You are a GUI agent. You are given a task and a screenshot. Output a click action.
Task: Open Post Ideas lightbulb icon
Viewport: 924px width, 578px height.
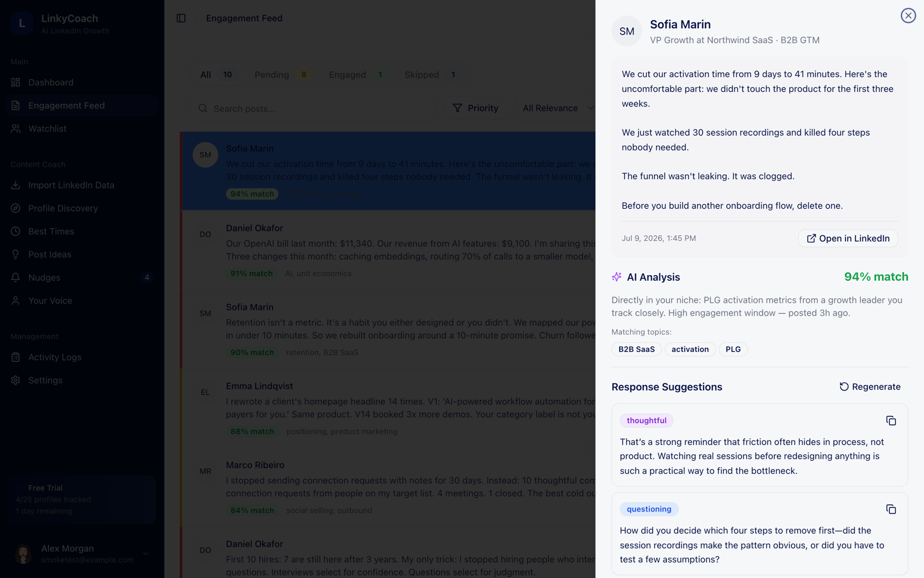(x=16, y=255)
